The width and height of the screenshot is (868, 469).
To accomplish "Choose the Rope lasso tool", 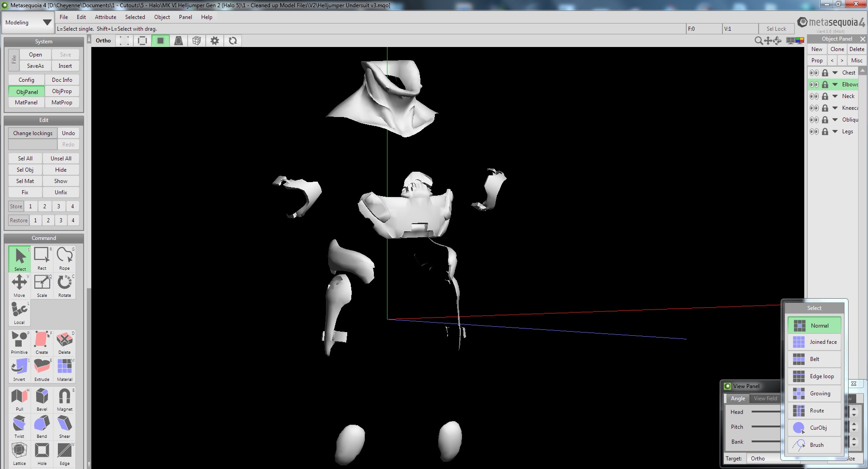I will (65, 259).
